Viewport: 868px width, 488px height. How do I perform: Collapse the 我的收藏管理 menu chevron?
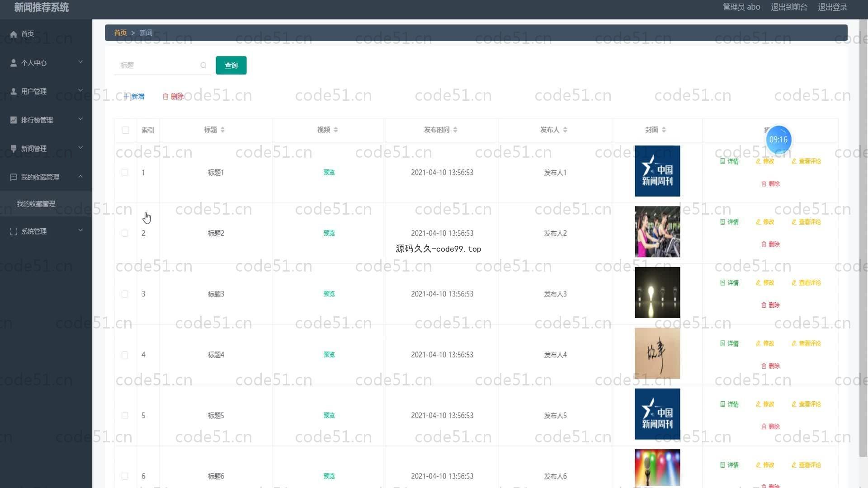(x=80, y=176)
